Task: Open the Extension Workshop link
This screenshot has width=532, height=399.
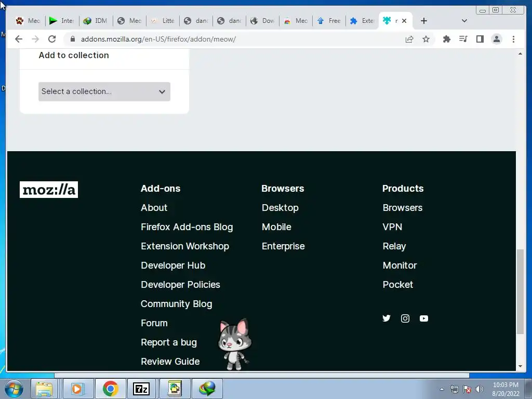Action: [185, 246]
